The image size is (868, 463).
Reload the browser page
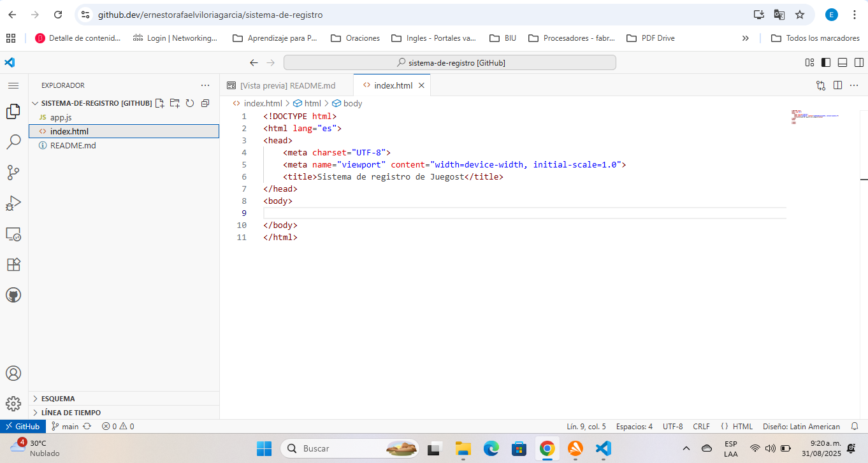pyautogui.click(x=58, y=14)
